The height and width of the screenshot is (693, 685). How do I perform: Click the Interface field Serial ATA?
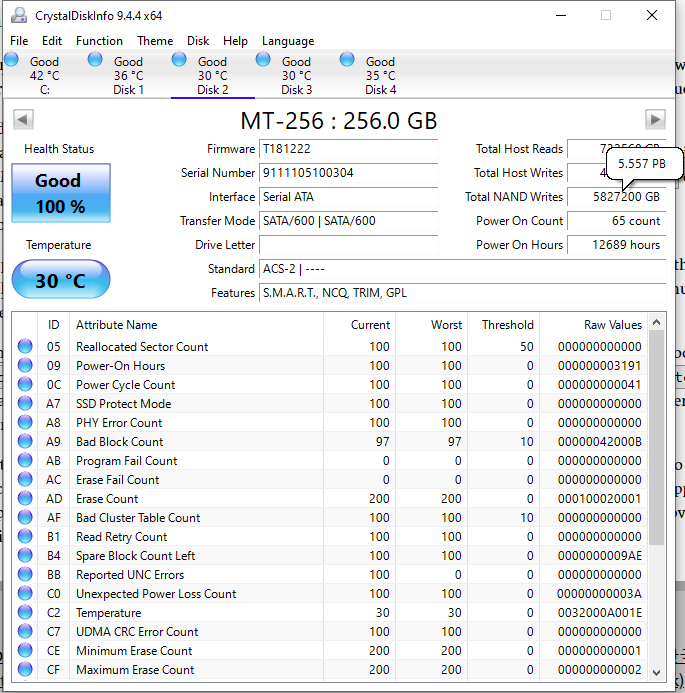click(x=348, y=197)
